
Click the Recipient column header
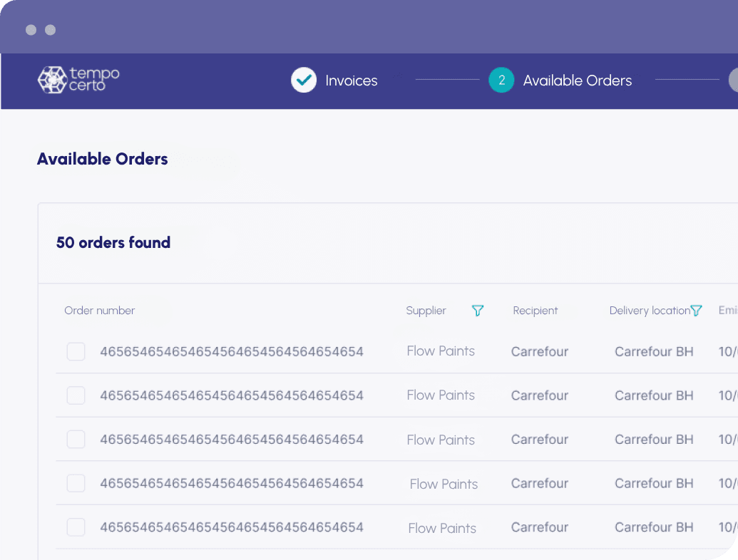coord(535,311)
